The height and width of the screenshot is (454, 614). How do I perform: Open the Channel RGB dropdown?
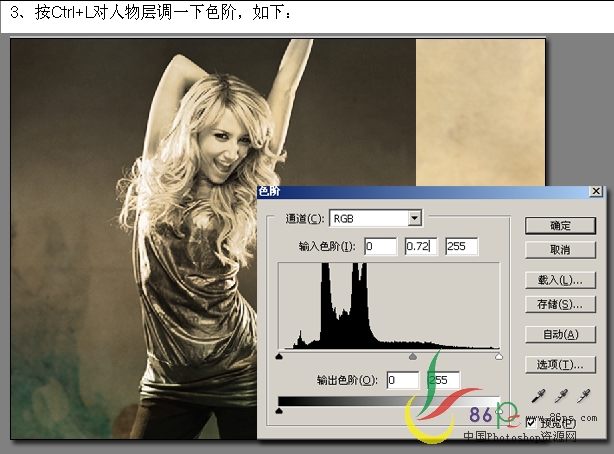414,218
